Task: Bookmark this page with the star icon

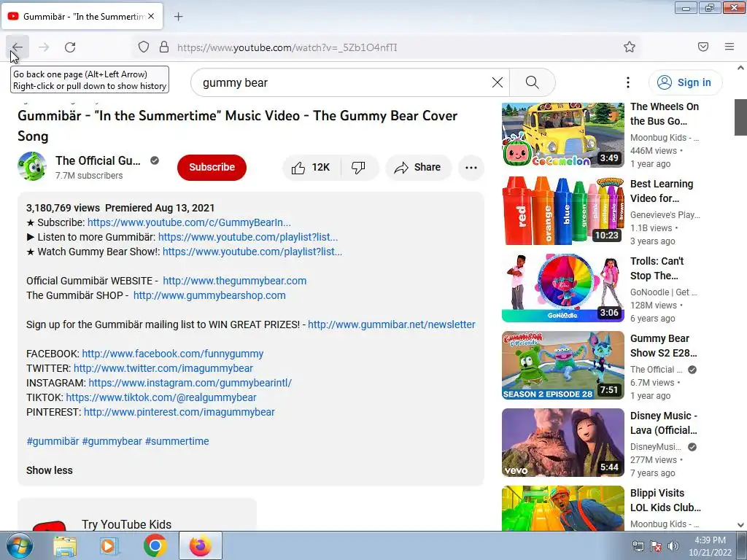Action: click(630, 47)
